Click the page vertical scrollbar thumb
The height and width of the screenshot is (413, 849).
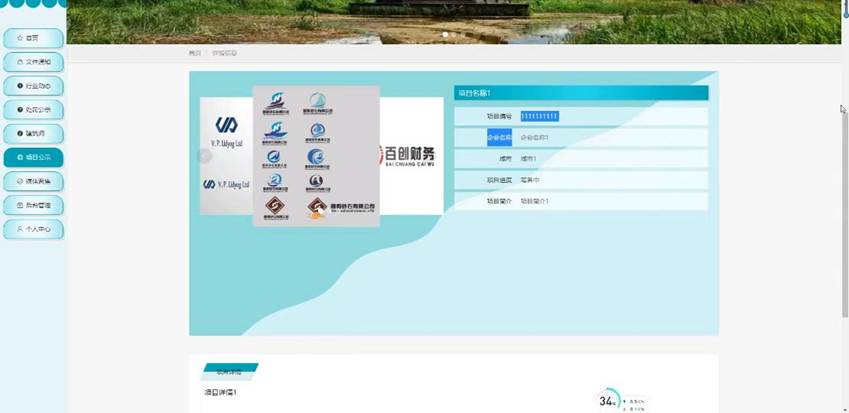845,215
